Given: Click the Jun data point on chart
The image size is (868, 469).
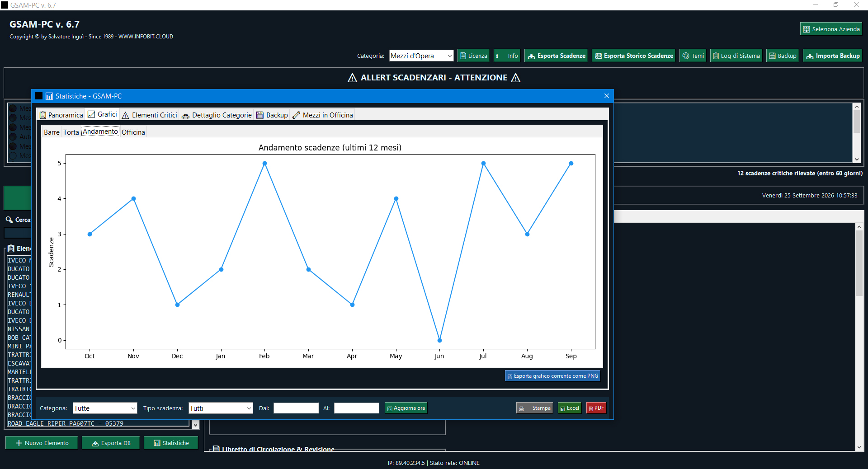Looking at the screenshot, I should (x=439, y=340).
